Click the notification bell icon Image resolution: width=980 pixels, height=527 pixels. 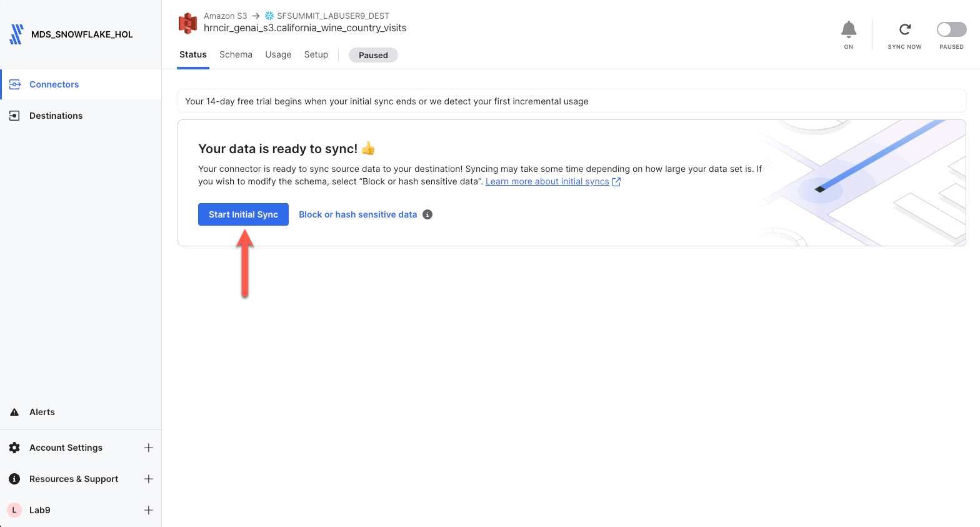[848, 29]
